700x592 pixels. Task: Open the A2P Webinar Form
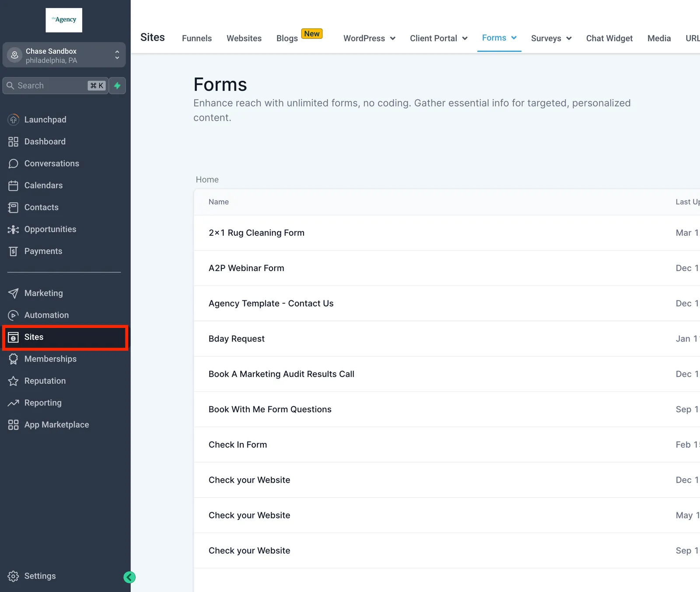click(x=246, y=268)
